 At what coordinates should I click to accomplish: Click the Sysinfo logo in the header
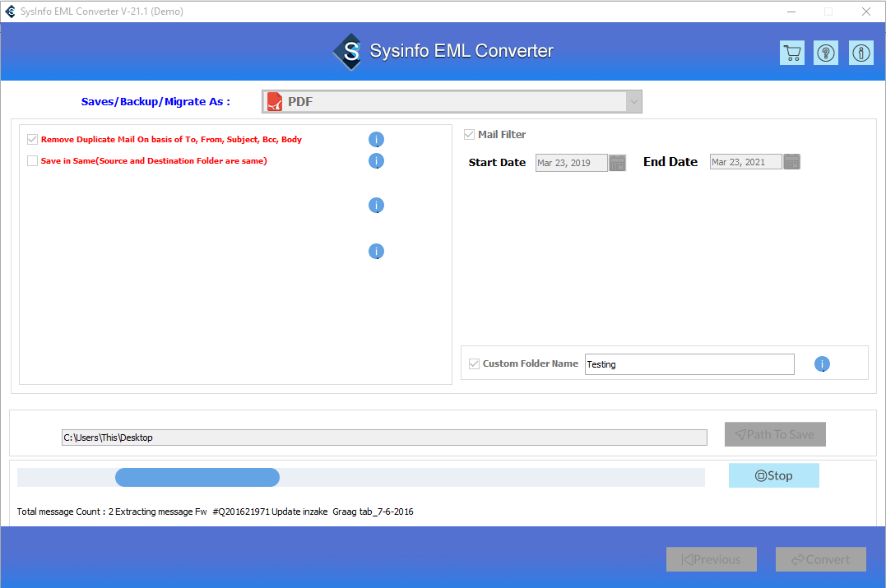[349, 52]
